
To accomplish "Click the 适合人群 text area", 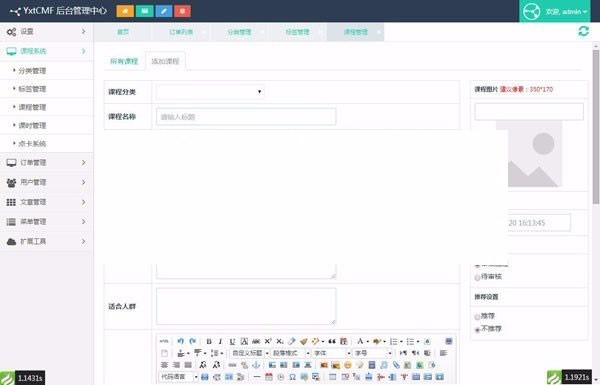I will [246, 307].
